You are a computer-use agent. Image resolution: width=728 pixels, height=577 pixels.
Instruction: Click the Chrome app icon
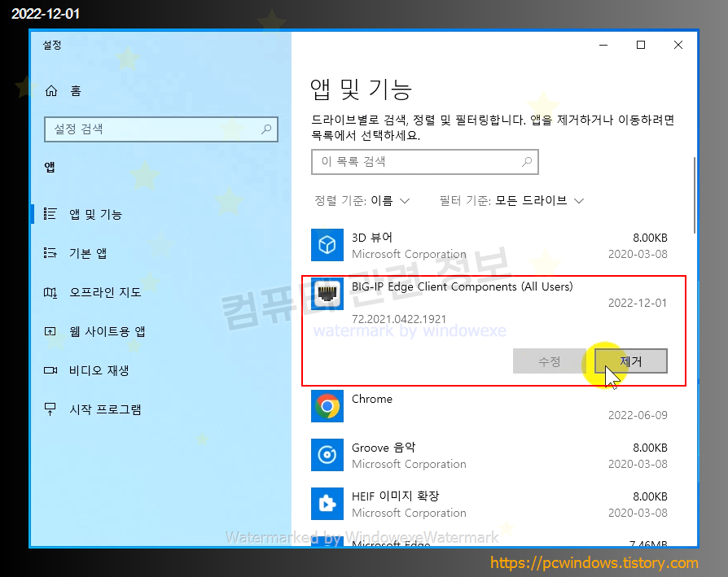click(x=327, y=406)
